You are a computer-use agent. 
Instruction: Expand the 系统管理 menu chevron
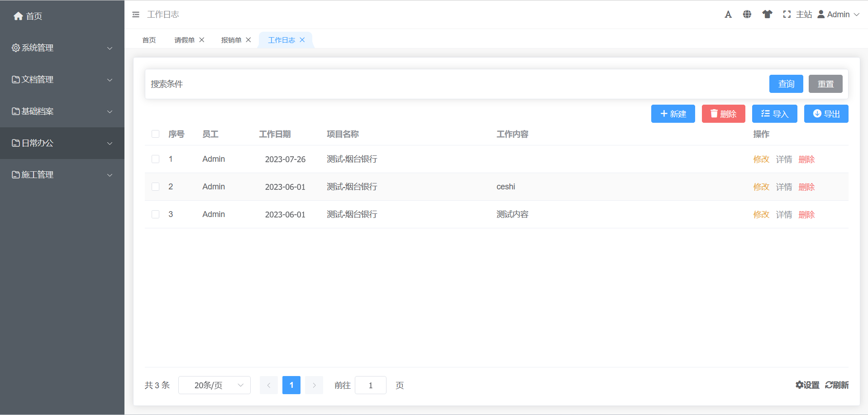click(x=110, y=48)
